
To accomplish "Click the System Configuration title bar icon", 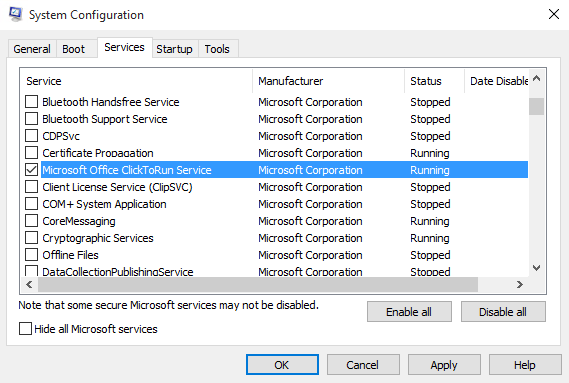I will tap(15, 14).
